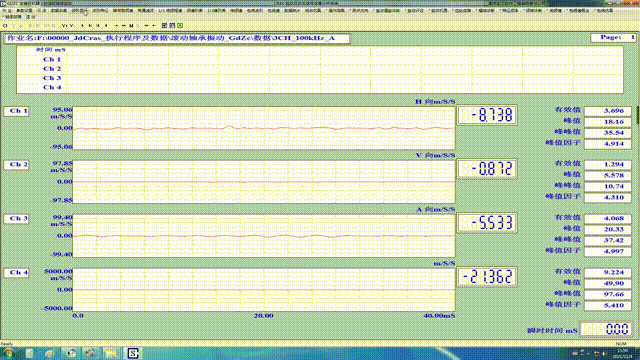Image resolution: width=640 pixels, height=360 pixels.
Task: Select the Ch 3 channel label
Action: point(16,219)
